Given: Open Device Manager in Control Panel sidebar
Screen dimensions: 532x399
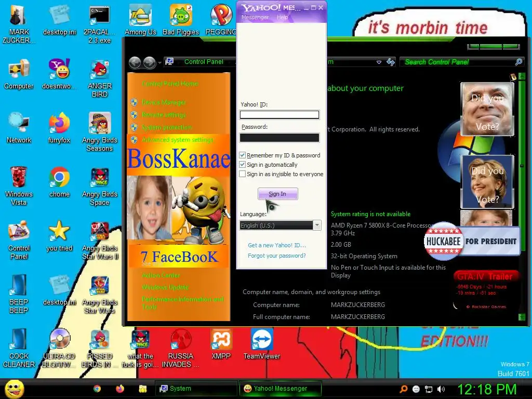Looking at the screenshot, I should (164, 102).
